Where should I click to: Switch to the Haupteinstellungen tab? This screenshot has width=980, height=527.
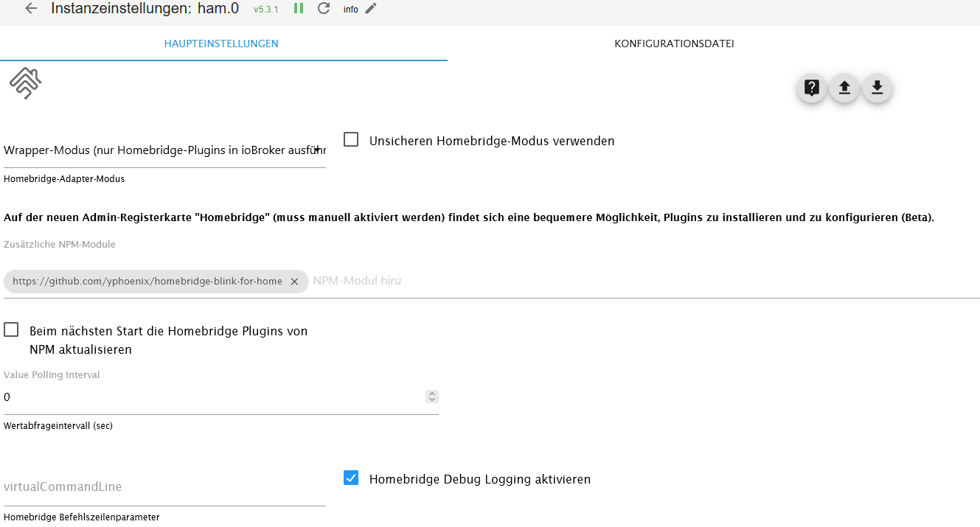coord(221,43)
